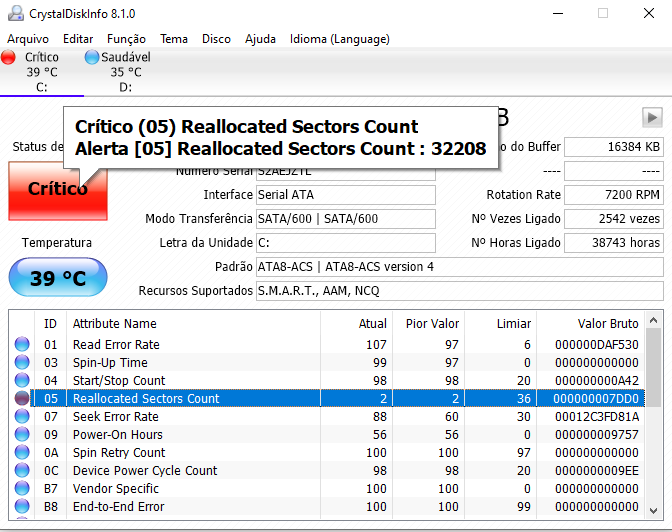The height and width of the screenshot is (532, 672).
Task: Click the Modo Transferência SATA/600 field
Action: tap(346, 219)
